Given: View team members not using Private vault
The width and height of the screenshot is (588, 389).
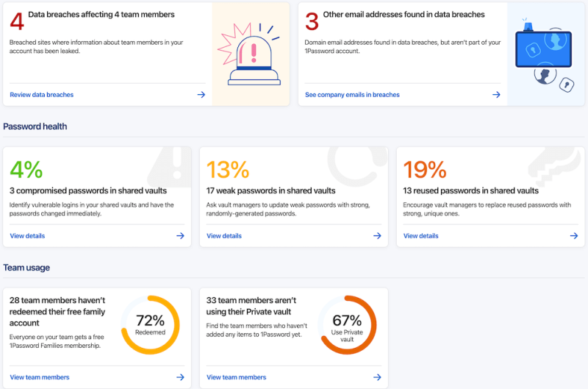Looking at the screenshot, I should pyautogui.click(x=236, y=377).
